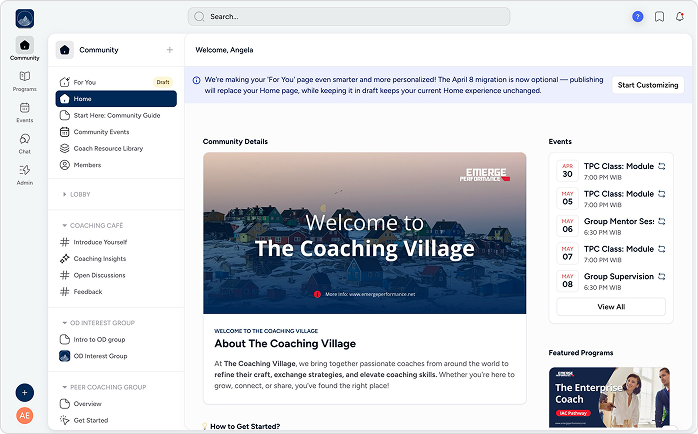Open For You page
The height and width of the screenshot is (434, 698).
click(x=116, y=82)
